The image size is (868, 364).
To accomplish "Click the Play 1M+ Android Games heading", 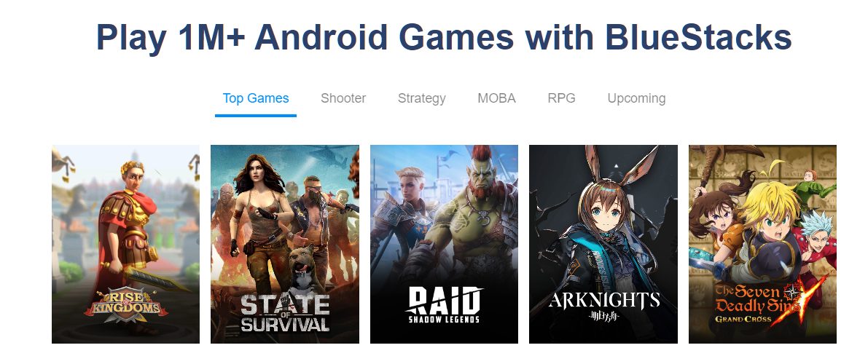I will pos(444,38).
